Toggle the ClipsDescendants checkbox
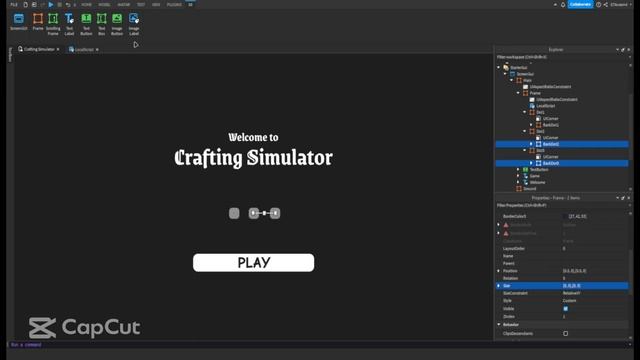The width and height of the screenshot is (640, 360). click(x=565, y=333)
